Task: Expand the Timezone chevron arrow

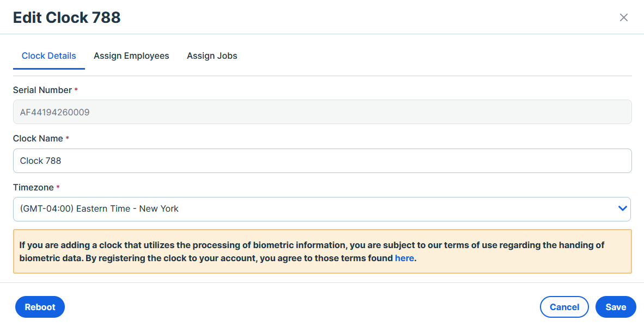Action: tap(622, 208)
